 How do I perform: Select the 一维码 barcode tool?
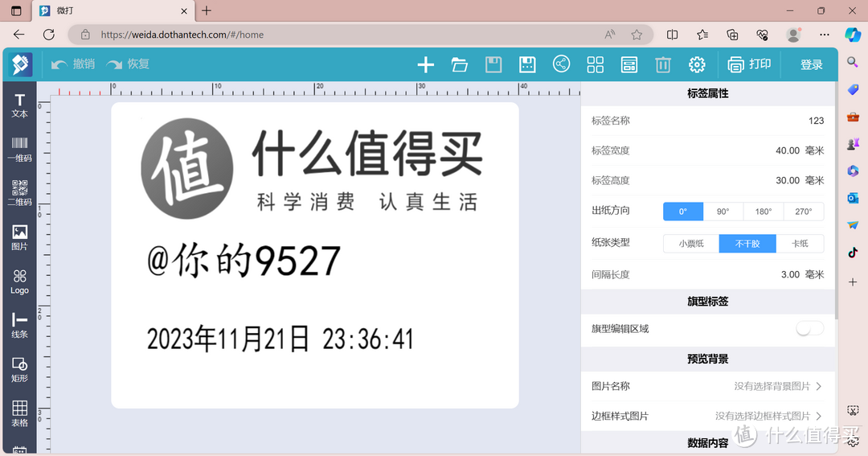pyautogui.click(x=19, y=150)
